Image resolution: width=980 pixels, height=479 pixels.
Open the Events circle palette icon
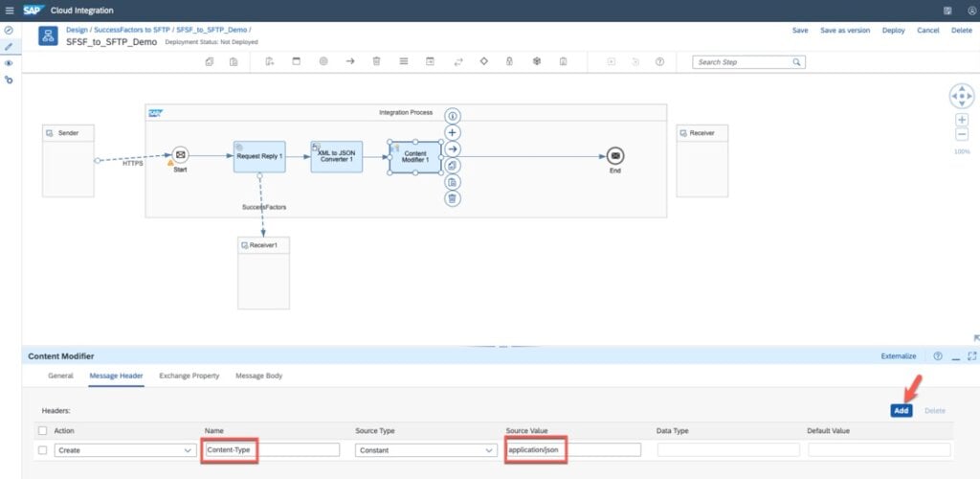[323, 62]
